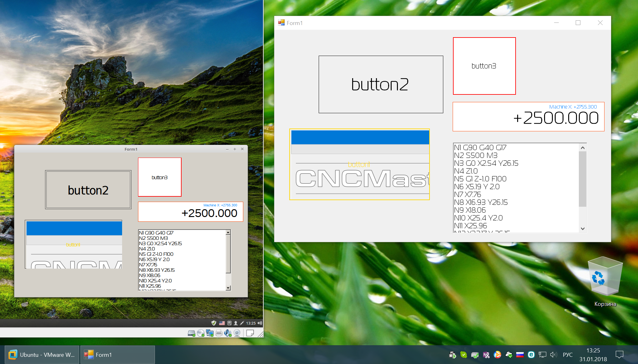Open the ESET antivirus tray icon
The width and height of the screenshot is (638, 364).
point(531,355)
